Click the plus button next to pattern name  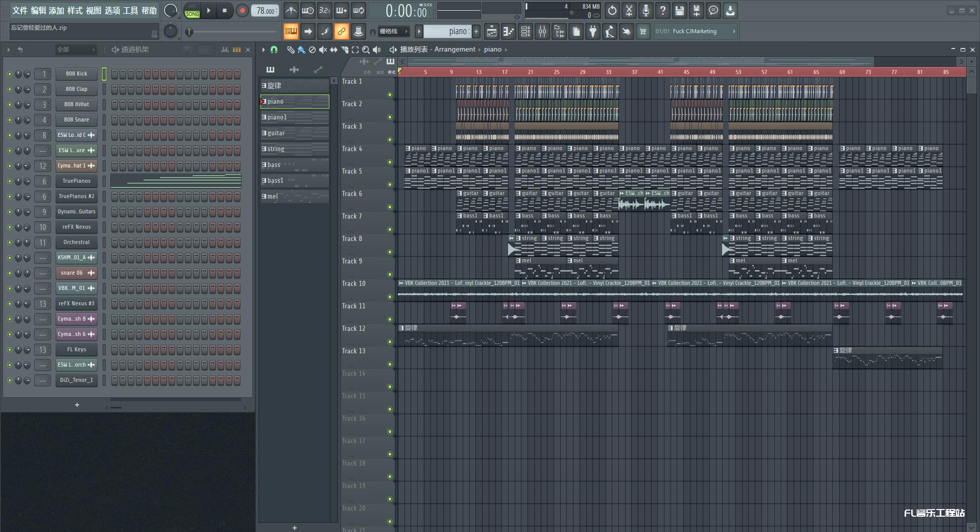476,32
